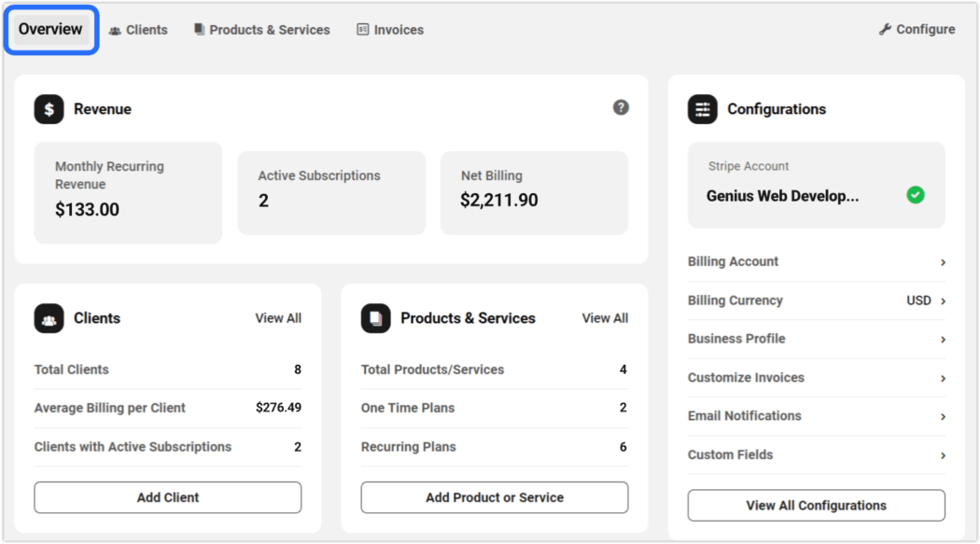The height and width of the screenshot is (544, 980).
Task: Click the $2,211.90 net billing amount
Action: coord(498,200)
